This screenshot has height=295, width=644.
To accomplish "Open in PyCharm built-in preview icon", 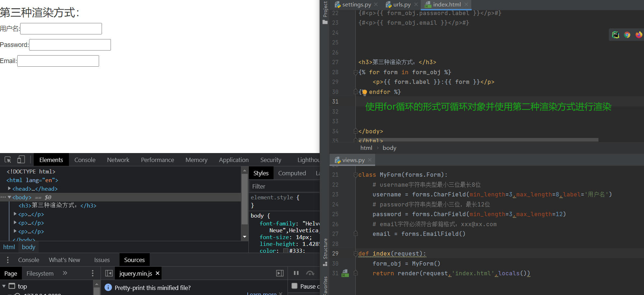I will [616, 35].
